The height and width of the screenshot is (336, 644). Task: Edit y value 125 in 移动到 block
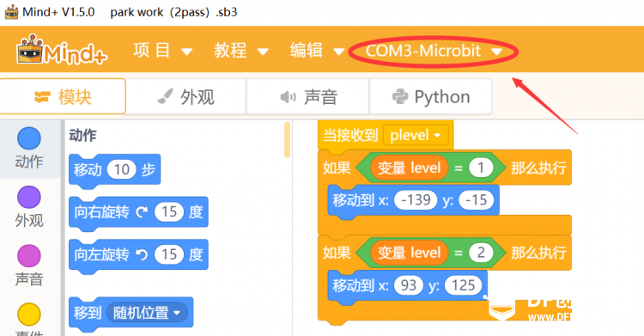(x=464, y=285)
